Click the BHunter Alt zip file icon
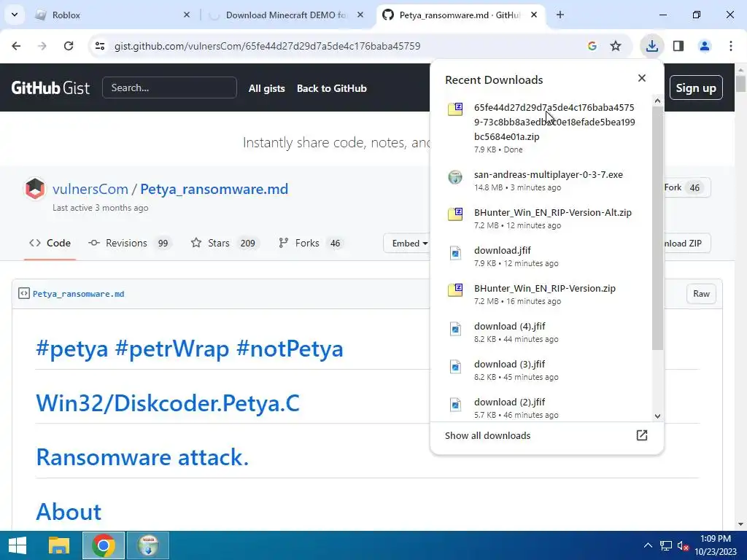747x560 pixels. point(455,214)
